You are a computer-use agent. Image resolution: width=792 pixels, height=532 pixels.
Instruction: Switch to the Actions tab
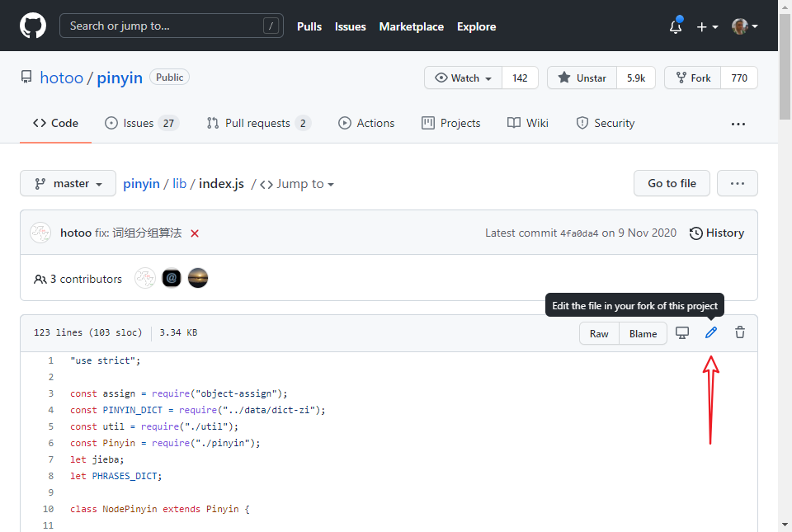click(x=366, y=123)
